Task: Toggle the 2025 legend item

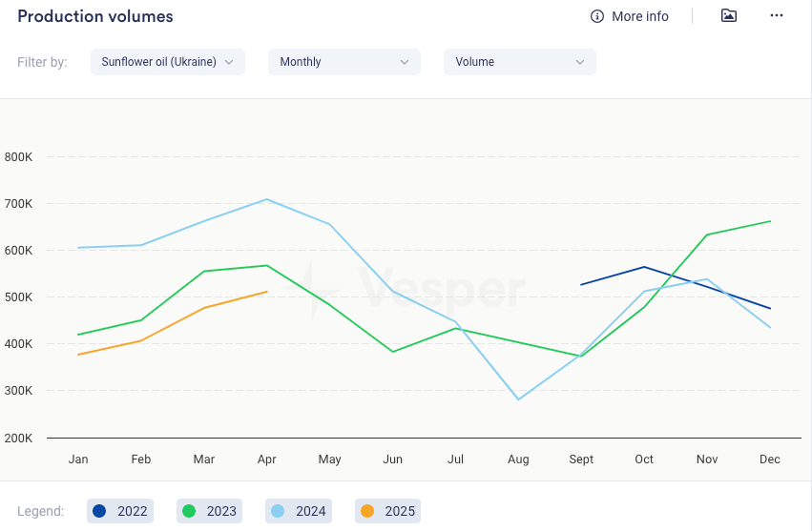Action: click(x=388, y=511)
